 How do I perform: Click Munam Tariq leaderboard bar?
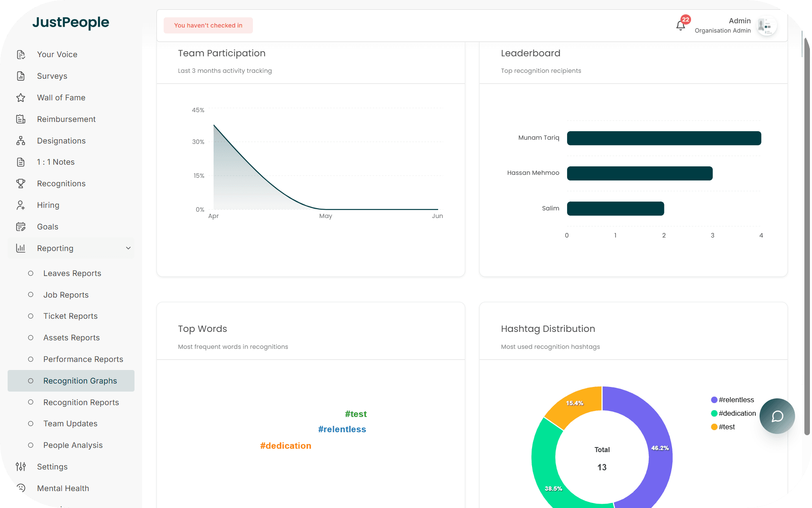(x=664, y=138)
